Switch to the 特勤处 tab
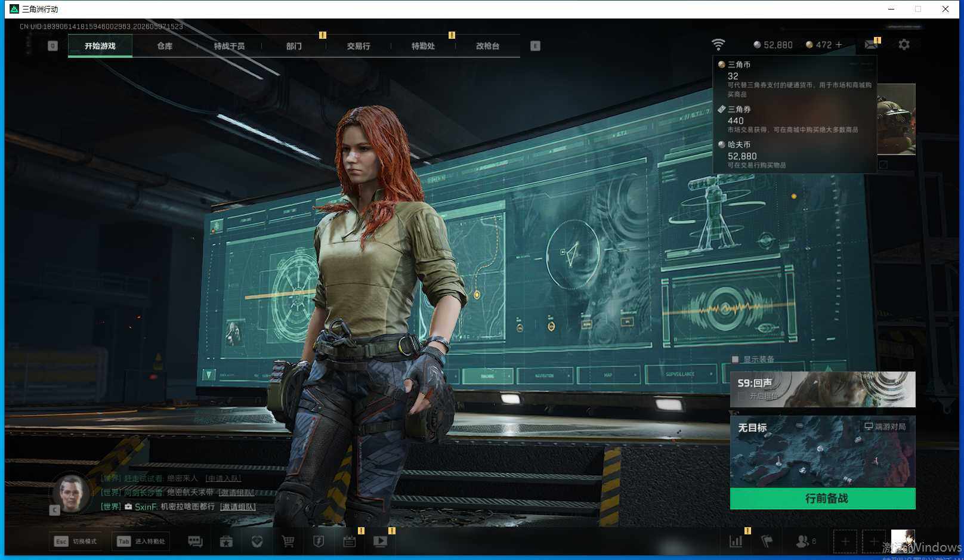The width and height of the screenshot is (964, 560). coord(423,46)
